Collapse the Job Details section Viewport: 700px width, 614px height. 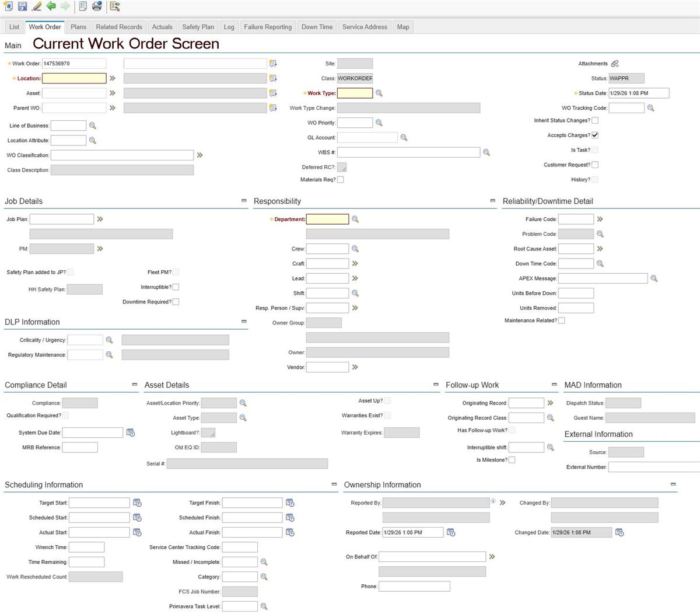pyautogui.click(x=244, y=201)
